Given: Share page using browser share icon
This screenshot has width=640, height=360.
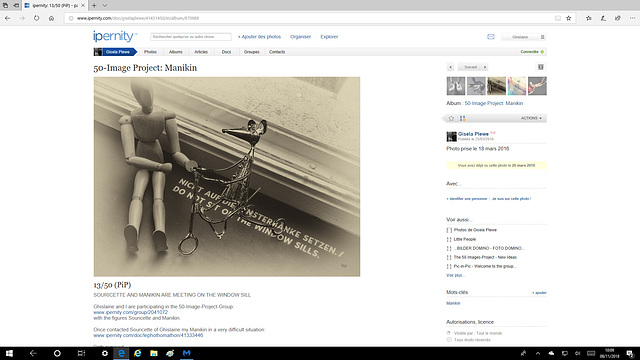Looking at the screenshot, I should click(x=618, y=18).
